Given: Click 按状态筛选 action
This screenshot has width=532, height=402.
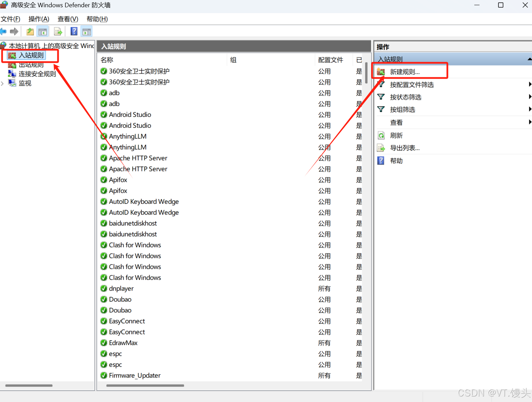Looking at the screenshot, I should click(406, 97).
